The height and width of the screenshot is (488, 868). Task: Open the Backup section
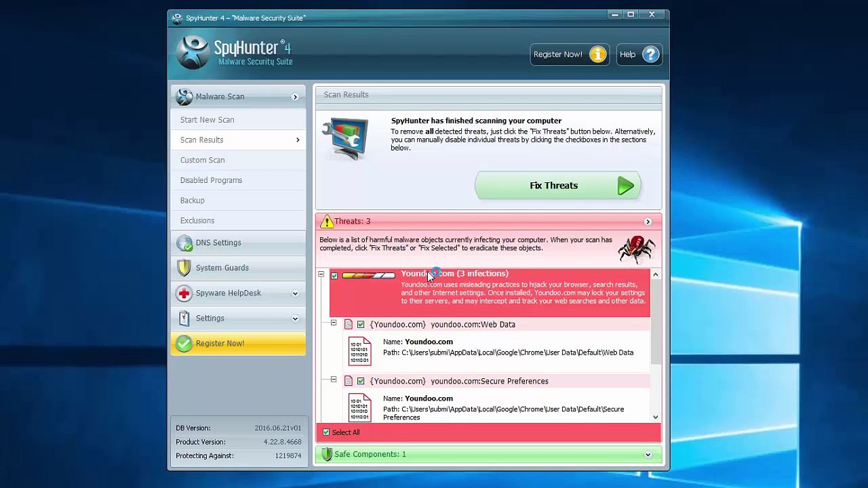pos(238,201)
